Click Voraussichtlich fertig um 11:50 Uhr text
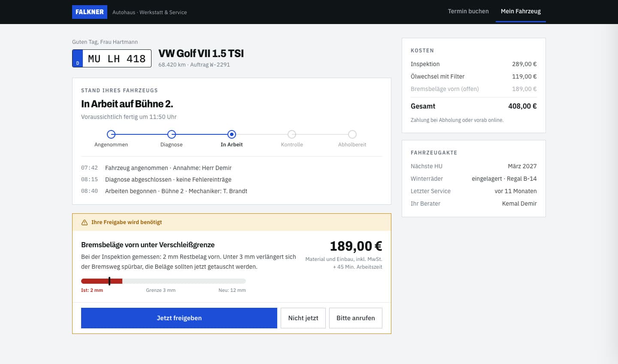The height and width of the screenshot is (364, 618). tap(129, 117)
